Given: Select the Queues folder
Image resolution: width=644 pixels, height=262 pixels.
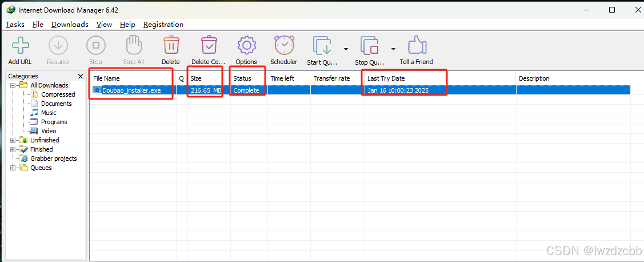Looking at the screenshot, I should pos(41,168).
